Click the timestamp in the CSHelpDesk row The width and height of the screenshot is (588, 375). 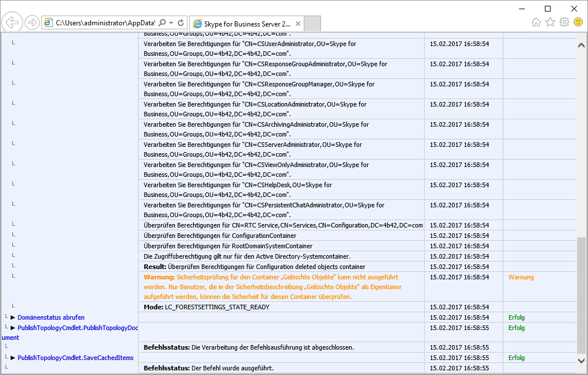(459, 185)
